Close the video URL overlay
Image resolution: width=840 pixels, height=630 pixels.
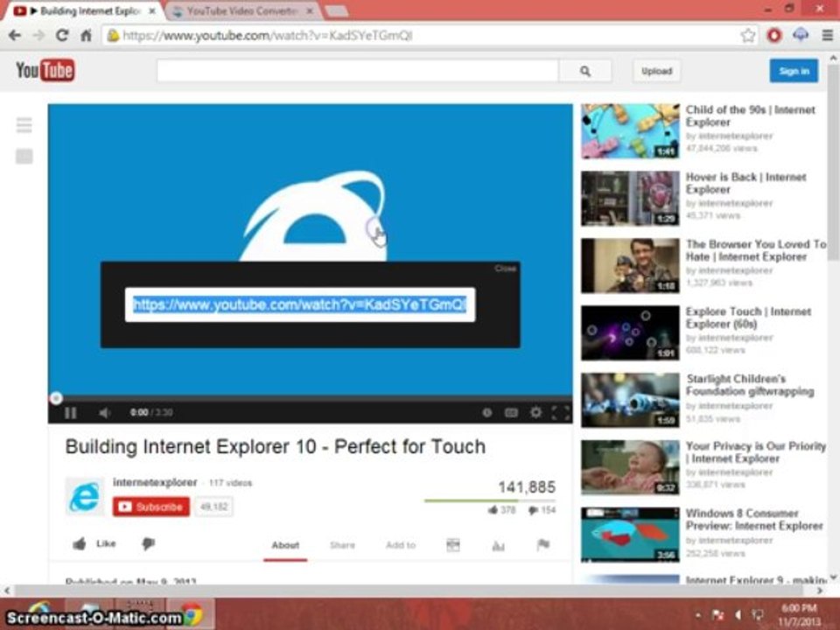505,269
